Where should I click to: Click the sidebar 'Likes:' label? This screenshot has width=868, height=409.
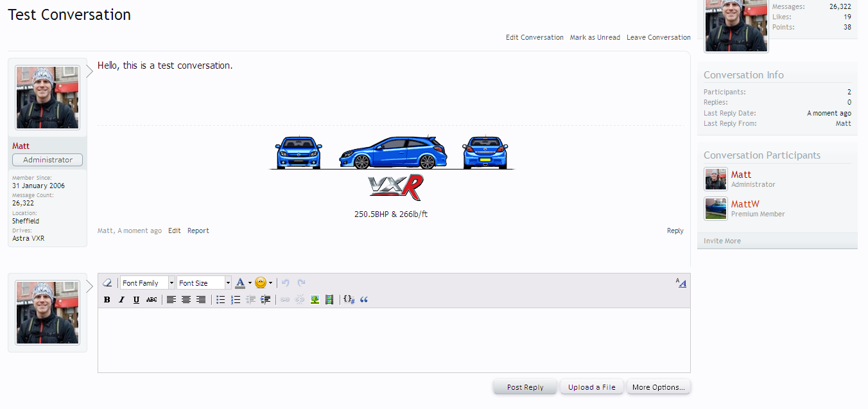[x=782, y=17]
